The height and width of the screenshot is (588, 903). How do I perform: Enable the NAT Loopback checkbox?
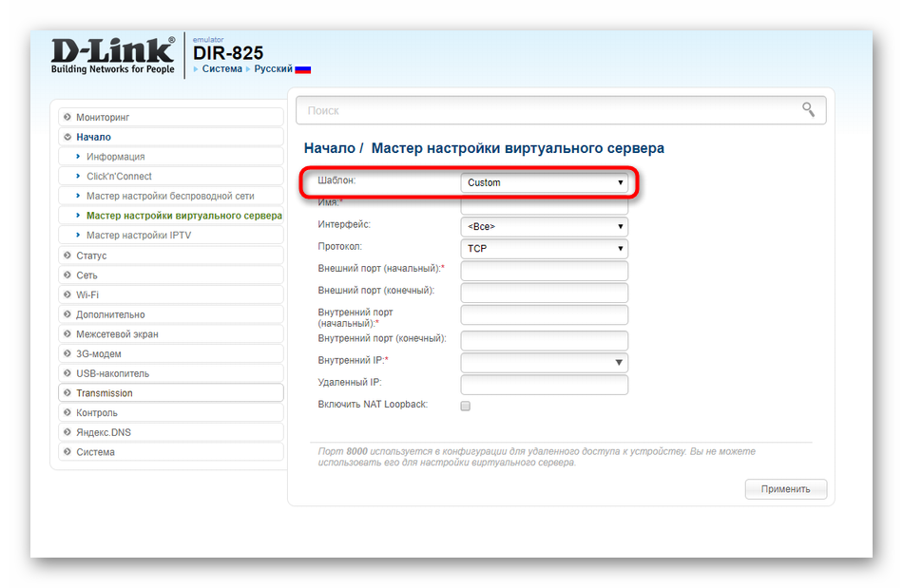click(x=466, y=406)
